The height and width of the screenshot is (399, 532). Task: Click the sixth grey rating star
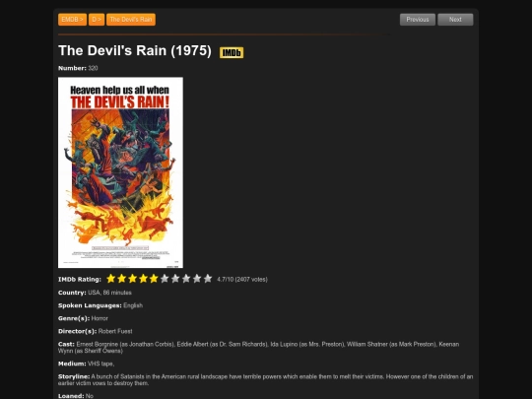[165, 279]
